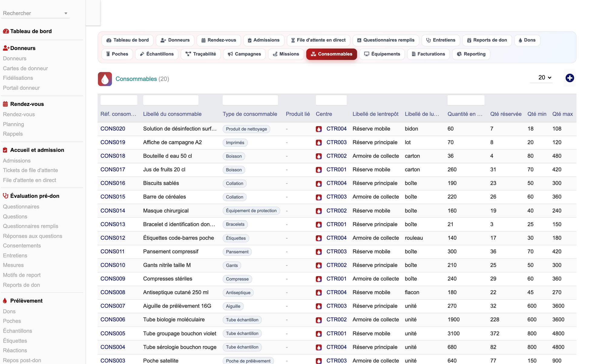The image size is (589, 364).
Task: Click the centre icon in the CONS010 row
Action: tap(319, 265)
